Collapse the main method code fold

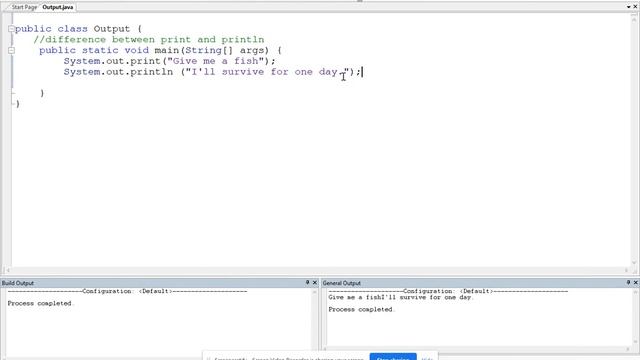coord(11,51)
